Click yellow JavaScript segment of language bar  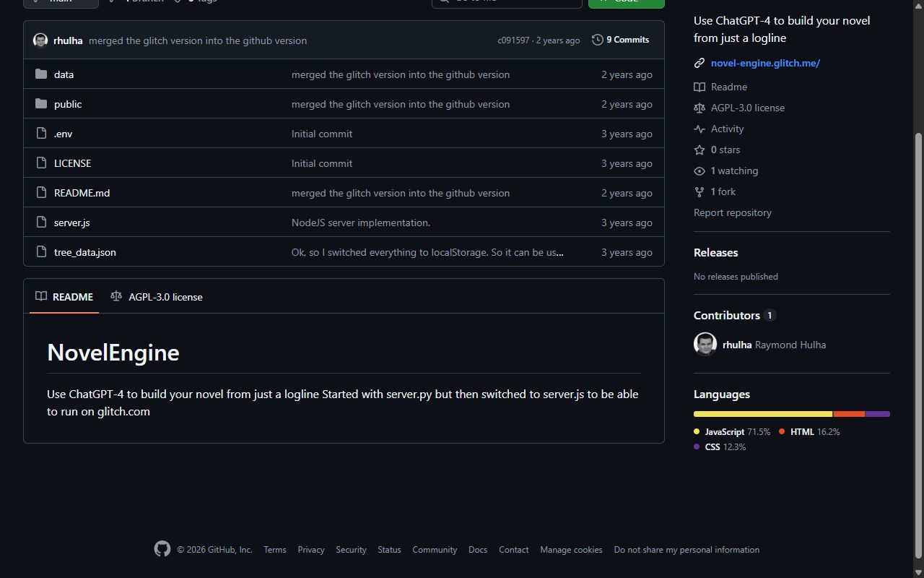[763, 414]
